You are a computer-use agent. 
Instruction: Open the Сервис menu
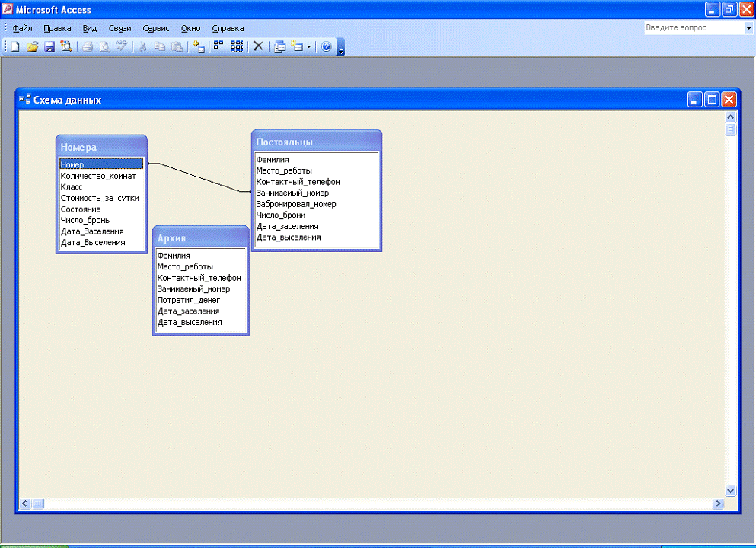[x=155, y=28]
